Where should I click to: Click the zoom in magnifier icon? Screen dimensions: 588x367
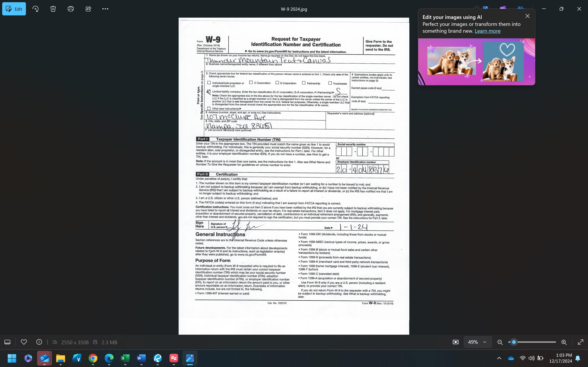coord(564,342)
